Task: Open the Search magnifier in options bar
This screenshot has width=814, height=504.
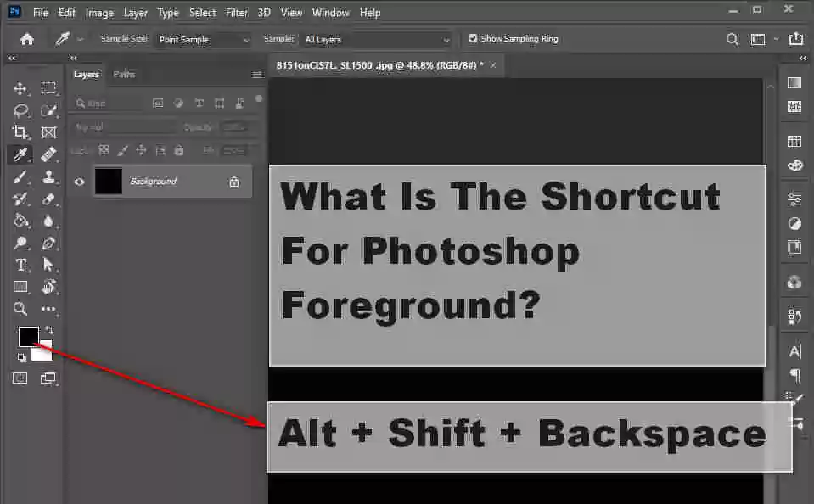Action: tap(732, 39)
